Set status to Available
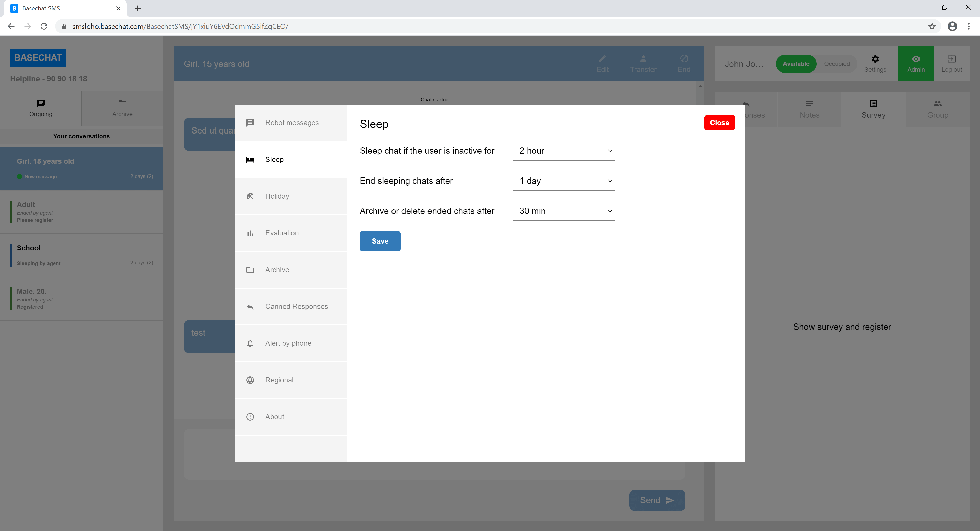The width and height of the screenshot is (980, 531). [796, 64]
